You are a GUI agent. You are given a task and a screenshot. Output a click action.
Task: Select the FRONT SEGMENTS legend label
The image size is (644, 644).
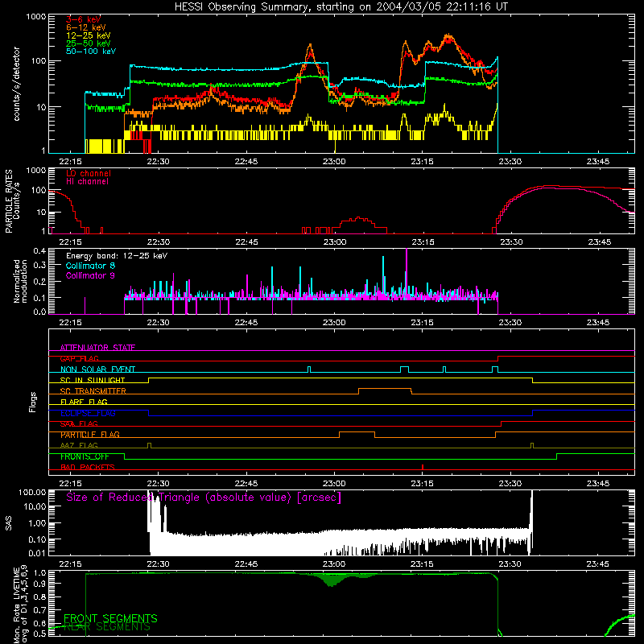(x=110, y=618)
